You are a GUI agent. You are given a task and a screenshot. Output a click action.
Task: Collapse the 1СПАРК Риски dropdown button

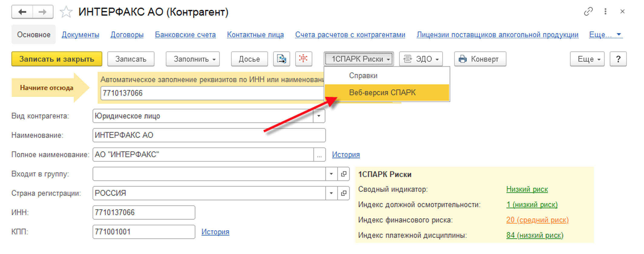359,59
